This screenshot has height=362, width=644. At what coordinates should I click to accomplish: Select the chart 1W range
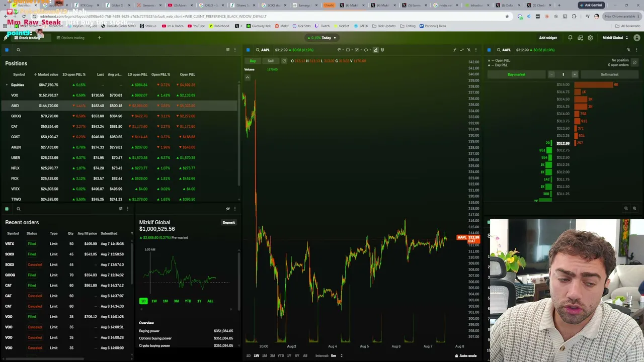256,356
